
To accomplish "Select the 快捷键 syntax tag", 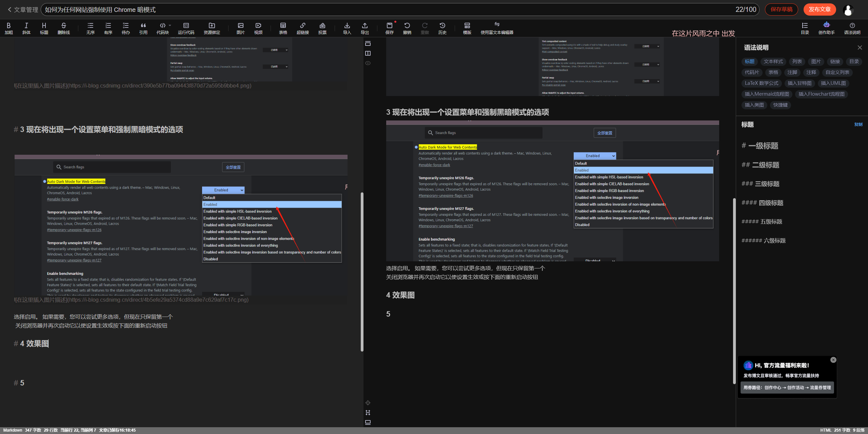I will point(781,105).
